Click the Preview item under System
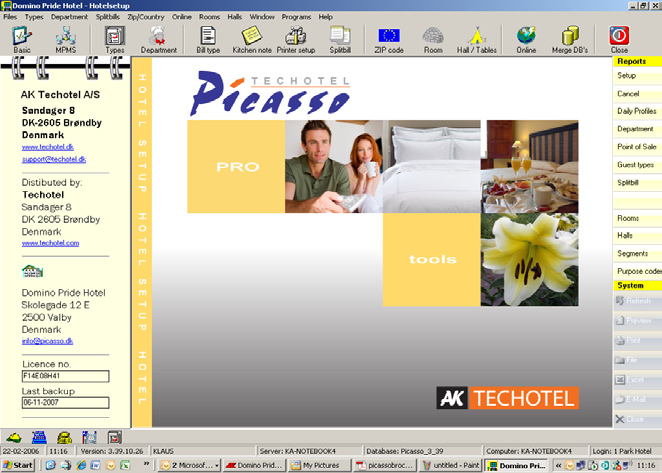 638,321
